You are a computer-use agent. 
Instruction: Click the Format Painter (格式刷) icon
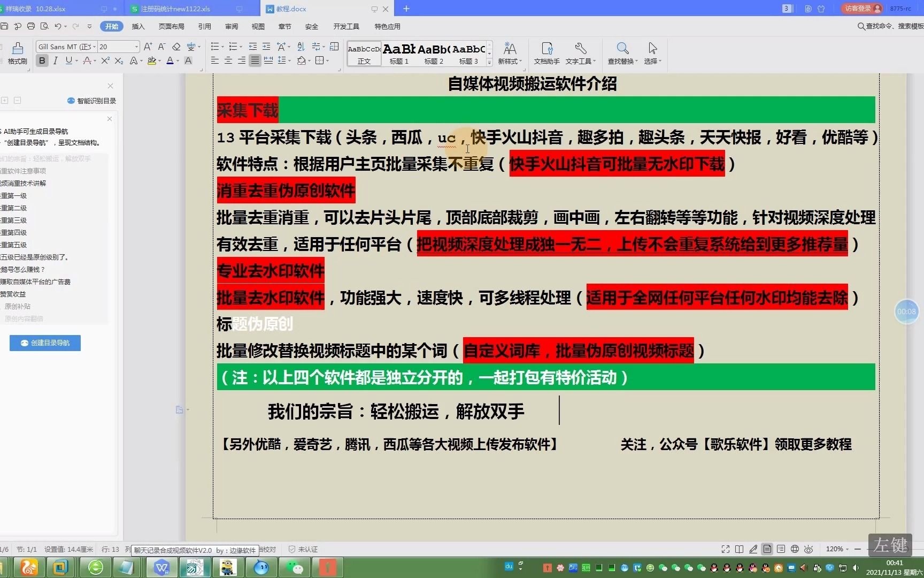[x=17, y=54]
